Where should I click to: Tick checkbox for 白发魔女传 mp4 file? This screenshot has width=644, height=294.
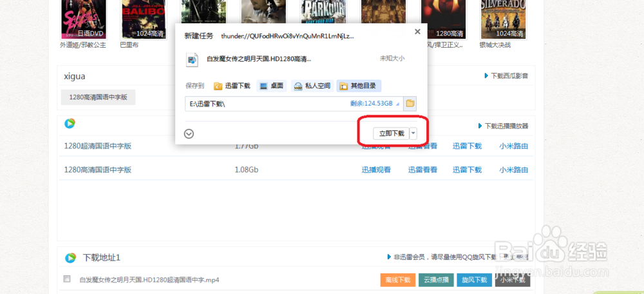click(67, 279)
